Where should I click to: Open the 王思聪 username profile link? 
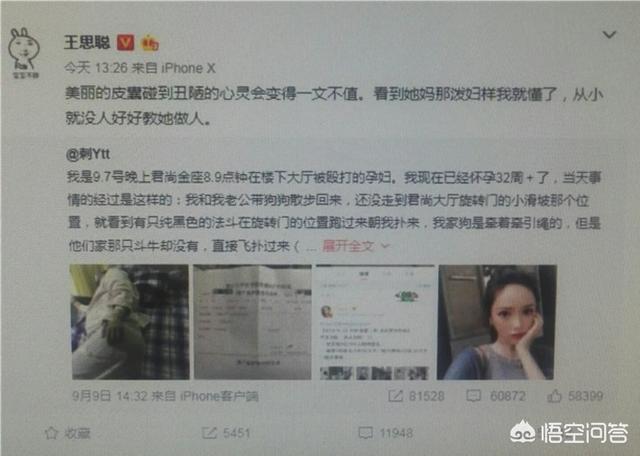pyautogui.click(x=87, y=42)
